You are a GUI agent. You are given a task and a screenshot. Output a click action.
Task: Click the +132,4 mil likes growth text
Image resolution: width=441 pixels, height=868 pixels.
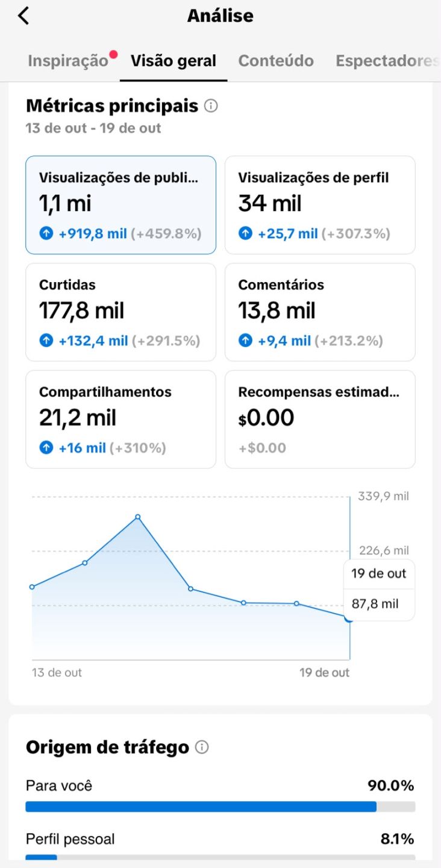[93, 341]
